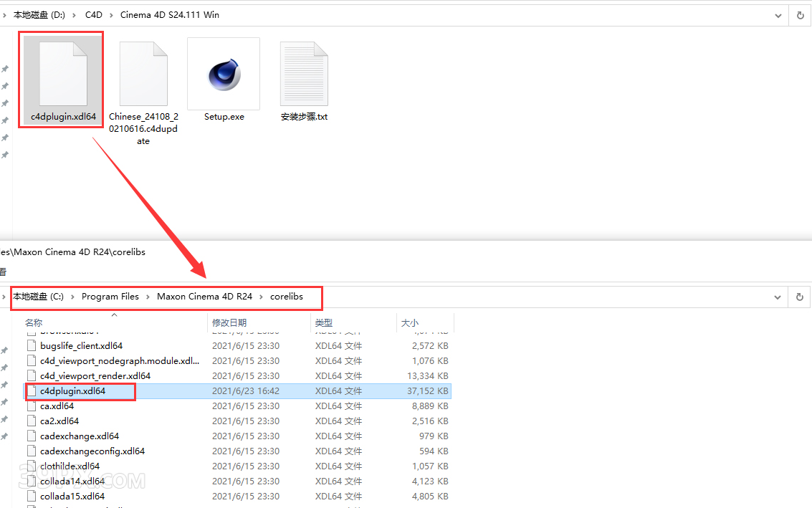Select the Chinese_24108 c4dupdate file icon

tap(143, 75)
